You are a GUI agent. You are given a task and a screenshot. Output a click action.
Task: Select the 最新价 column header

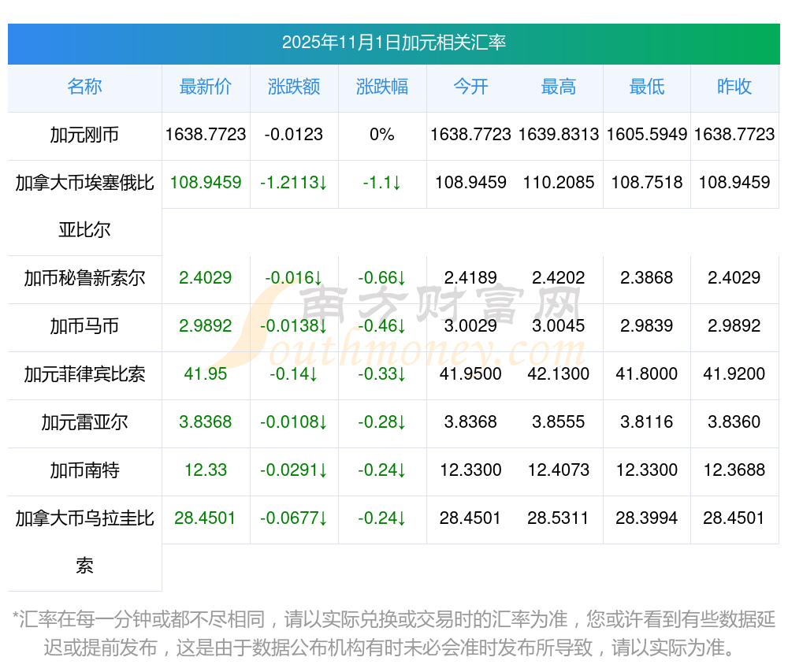point(206,87)
